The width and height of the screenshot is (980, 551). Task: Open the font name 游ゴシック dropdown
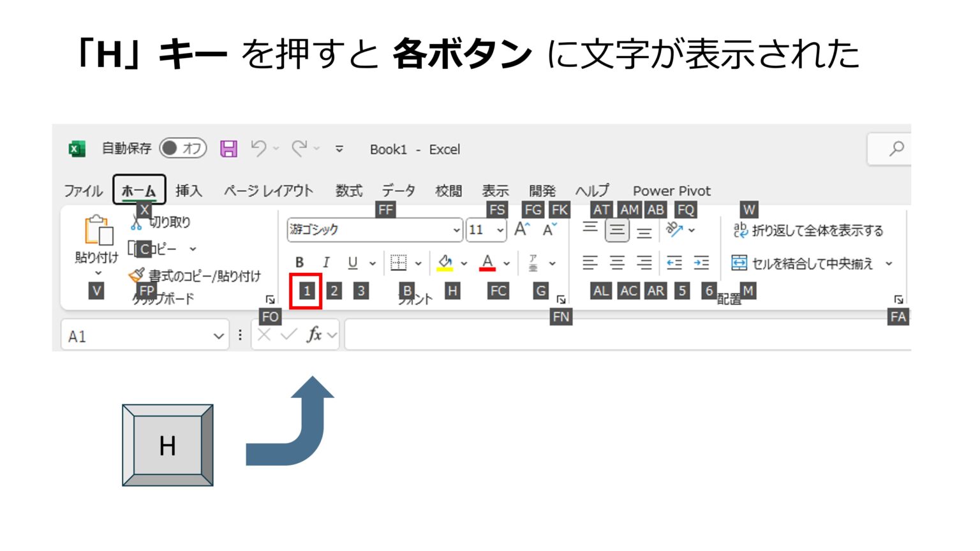(457, 230)
